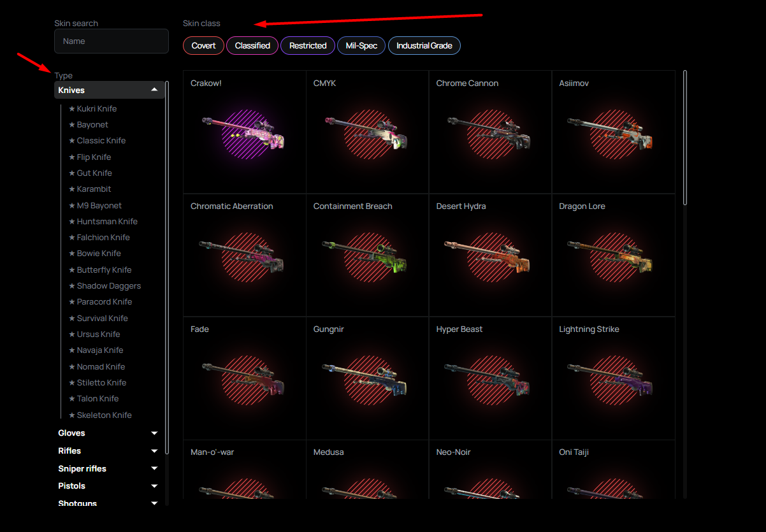Image resolution: width=766 pixels, height=532 pixels.
Task: Expand the Shotguns type category
Action: point(110,503)
